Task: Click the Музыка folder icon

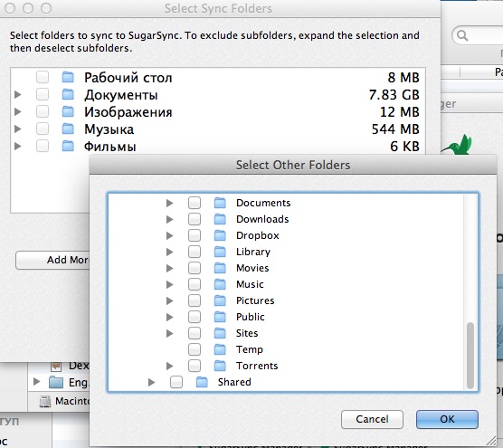Action: [68, 129]
